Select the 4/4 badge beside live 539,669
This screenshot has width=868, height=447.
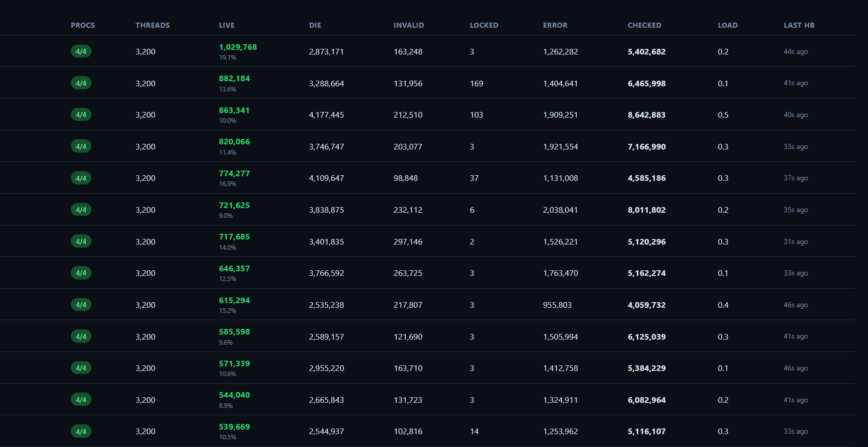tap(81, 432)
